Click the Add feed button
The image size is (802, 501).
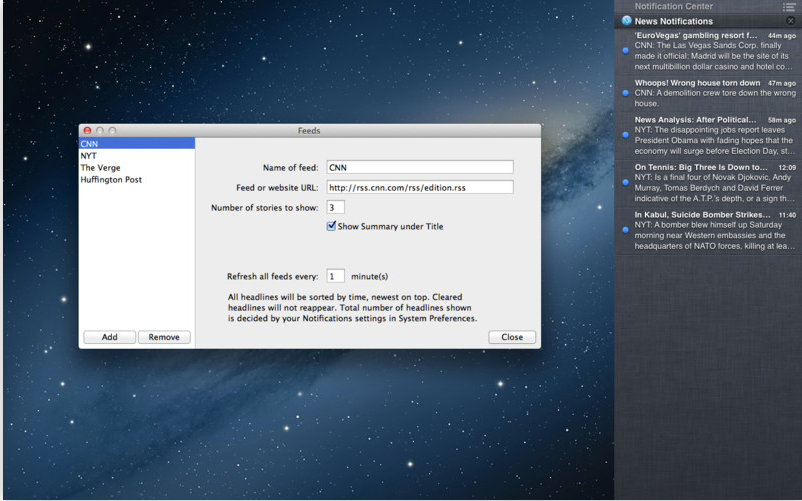[109, 337]
